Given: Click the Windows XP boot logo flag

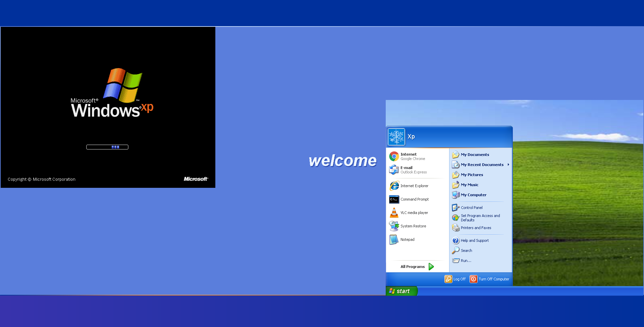Looking at the screenshot, I should pyautogui.click(x=123, y=86).
